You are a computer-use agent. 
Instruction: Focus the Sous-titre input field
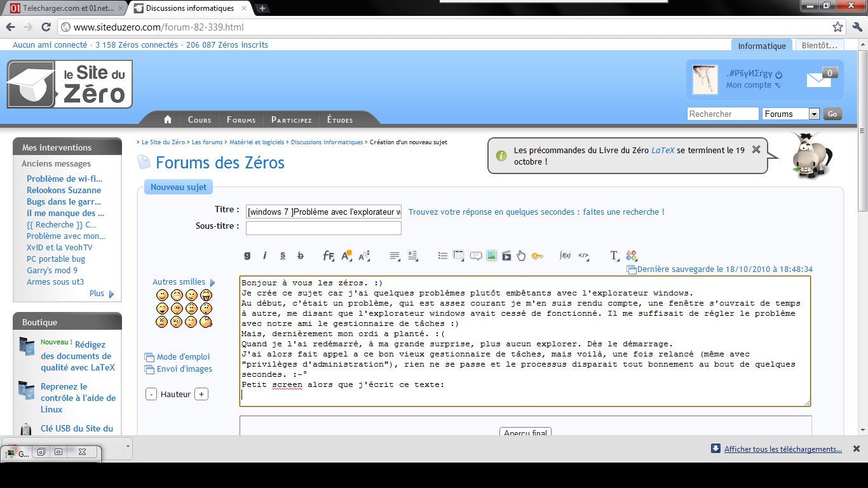point(323,228)
